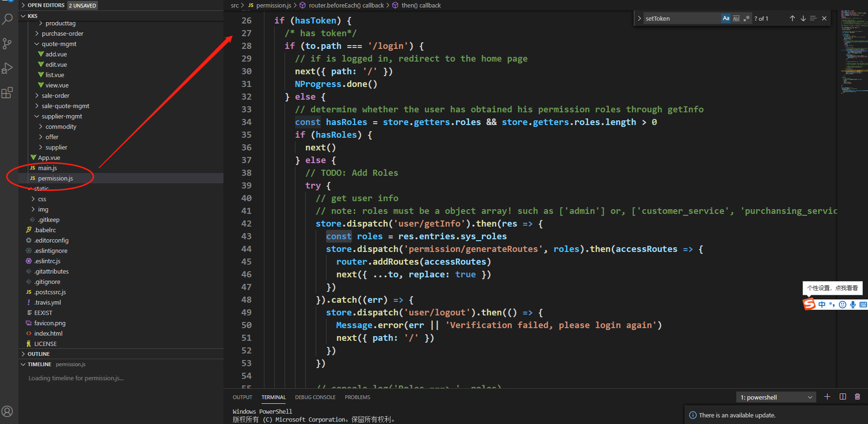The height and width of the screenshot is (424, 868).
Task: Click the Sogou input method S logo
Action: 809,304
